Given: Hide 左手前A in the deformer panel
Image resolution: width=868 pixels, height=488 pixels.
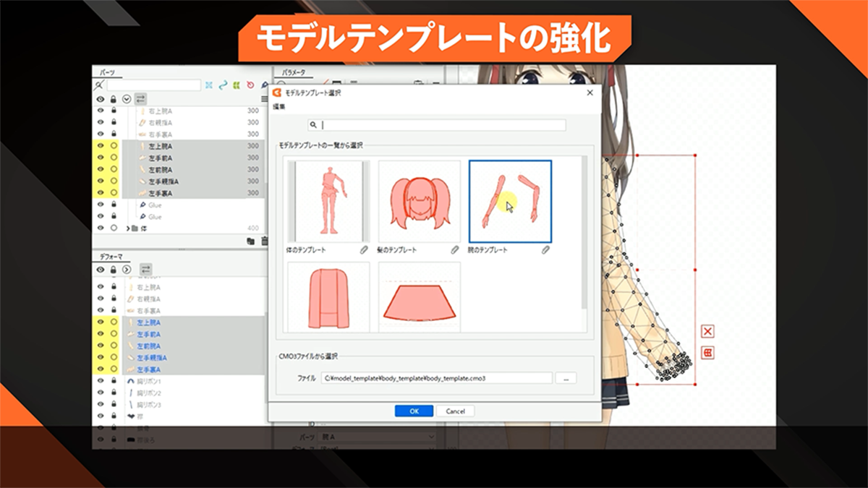Looking at the screenshot, I should [101, 334].
